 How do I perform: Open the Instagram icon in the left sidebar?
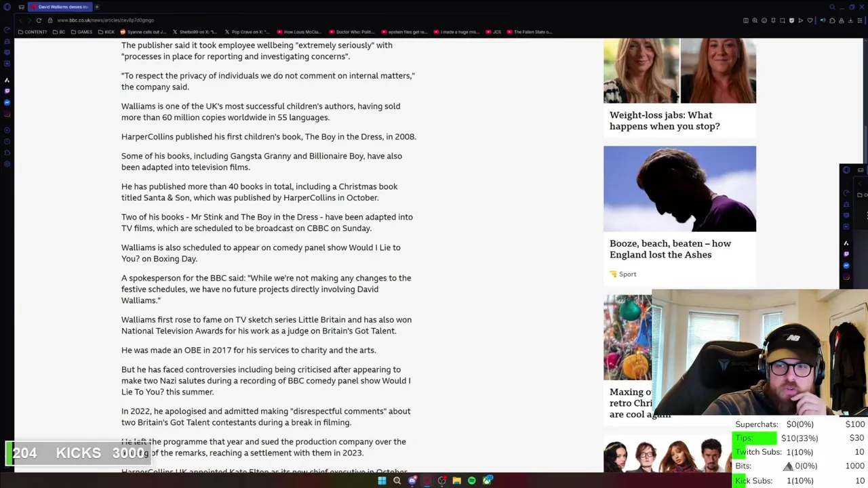coord(7,114)
